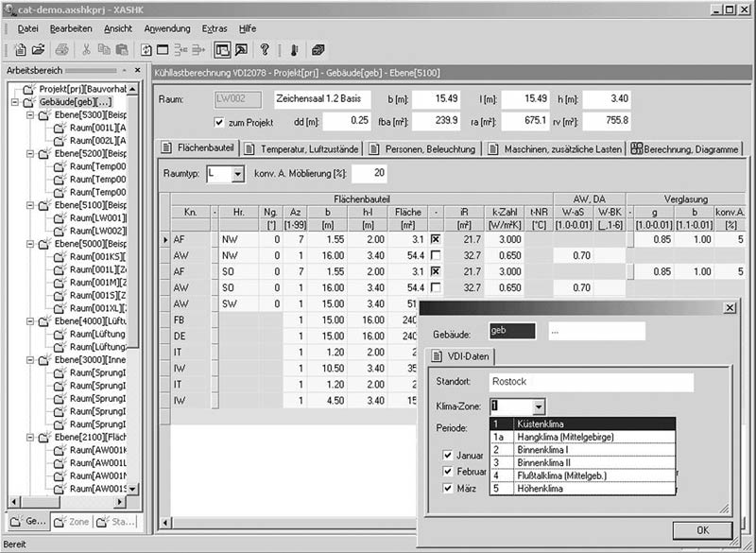Click the New document toolbar icon
The width and height of the screenshot is (756, 553).
point(21,49)
